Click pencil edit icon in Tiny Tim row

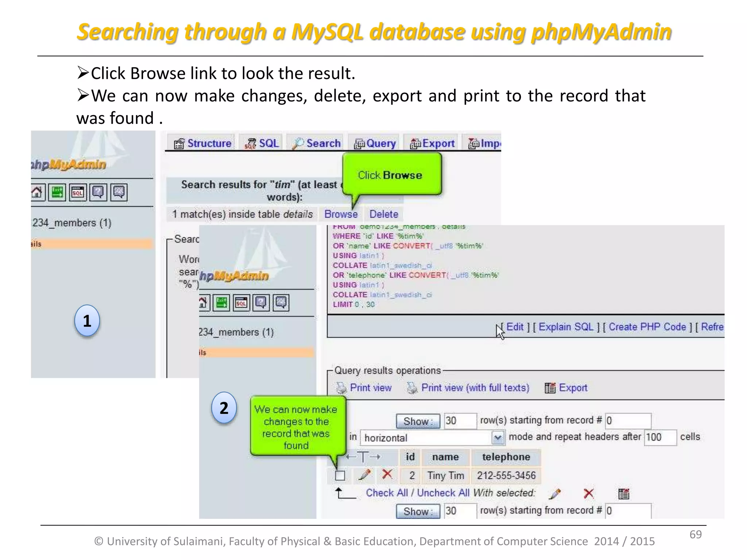point(364,475)
